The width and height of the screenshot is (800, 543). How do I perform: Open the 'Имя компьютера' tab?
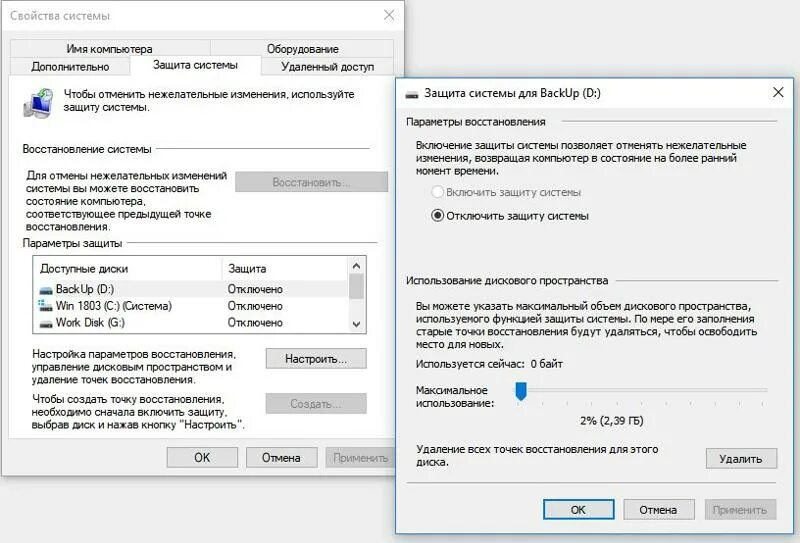pos(110,48)
